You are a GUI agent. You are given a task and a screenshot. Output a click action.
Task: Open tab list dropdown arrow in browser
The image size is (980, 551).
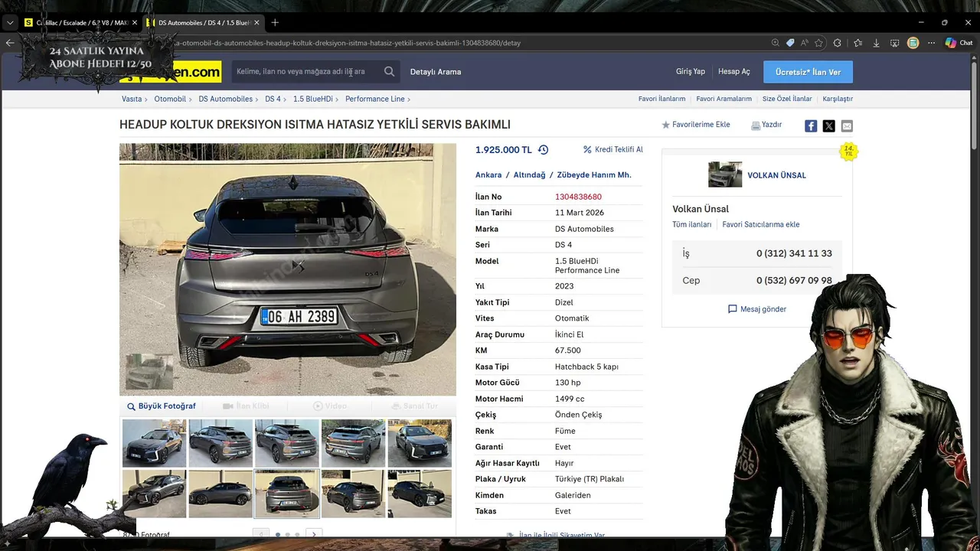pos(10,23)
